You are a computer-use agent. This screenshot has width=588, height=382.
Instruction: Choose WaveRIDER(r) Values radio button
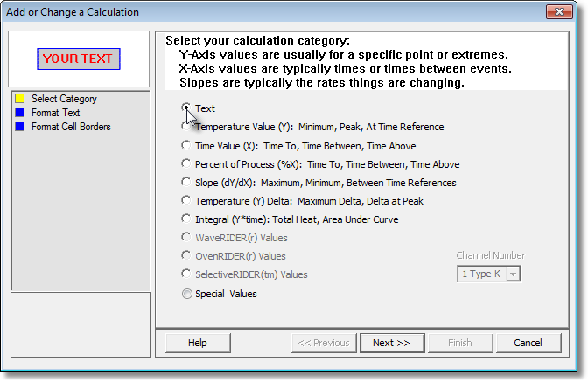[186, 237]
